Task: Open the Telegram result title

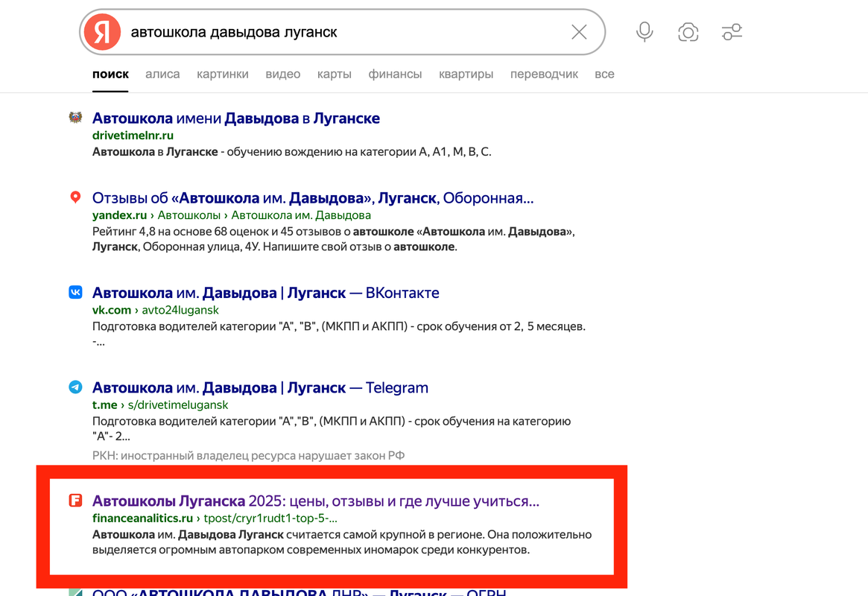Action: pos(260,388)
